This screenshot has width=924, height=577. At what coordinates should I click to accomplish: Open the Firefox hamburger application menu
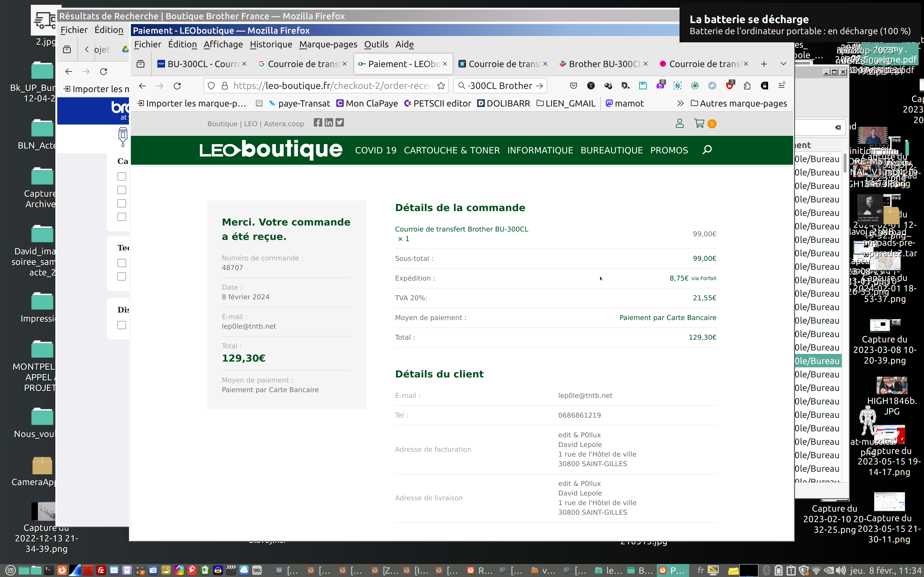click(x=782, y=86)
